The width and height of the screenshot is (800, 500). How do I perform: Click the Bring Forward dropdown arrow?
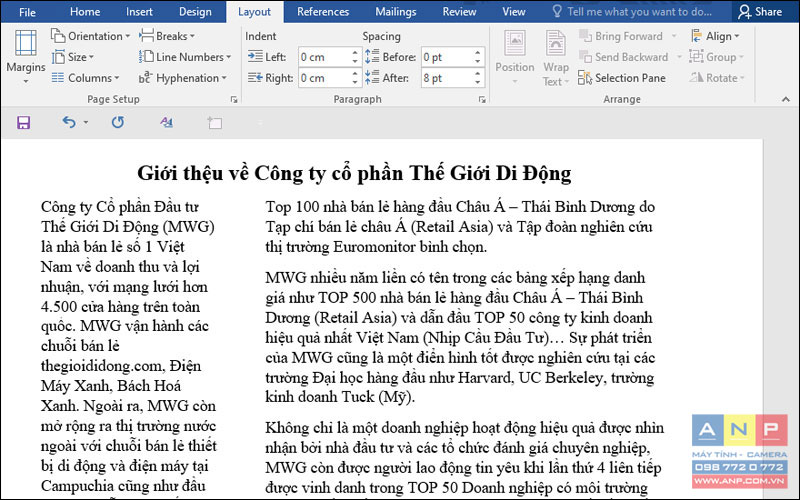coord(674,36)
